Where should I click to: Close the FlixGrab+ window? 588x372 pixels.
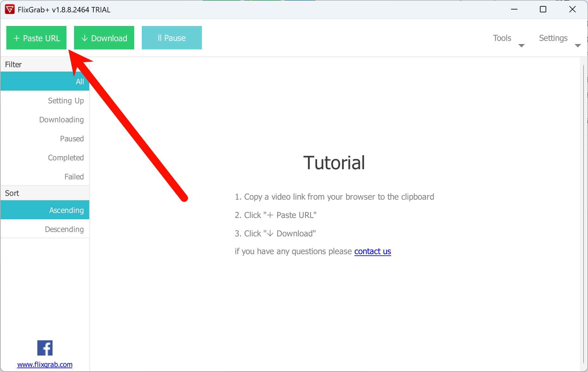[572, 10]
